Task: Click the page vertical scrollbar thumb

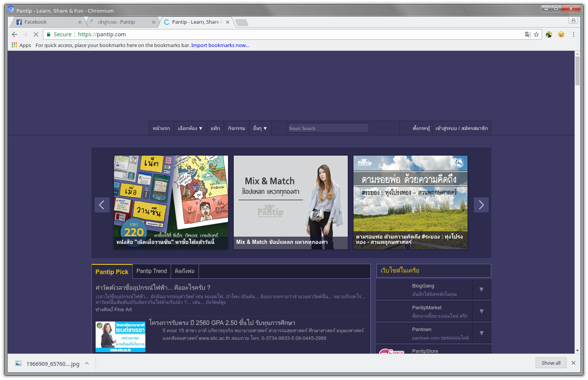Action: pos(577,71)
